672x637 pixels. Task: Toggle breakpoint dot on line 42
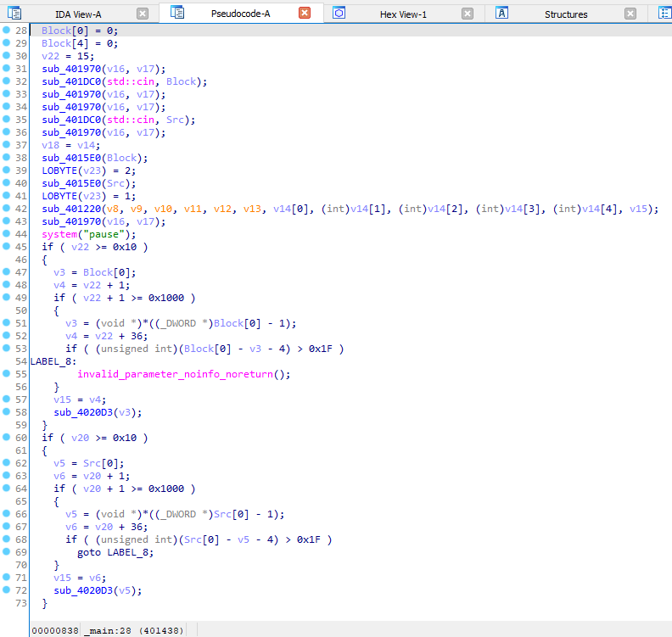click(7, 208)
